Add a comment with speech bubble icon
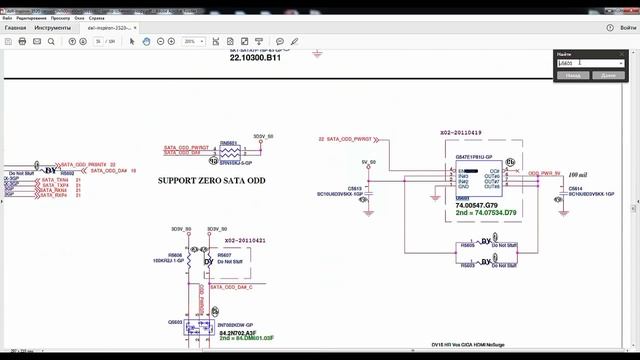Screen dimensions: 640x360 [x=280, y=42]
